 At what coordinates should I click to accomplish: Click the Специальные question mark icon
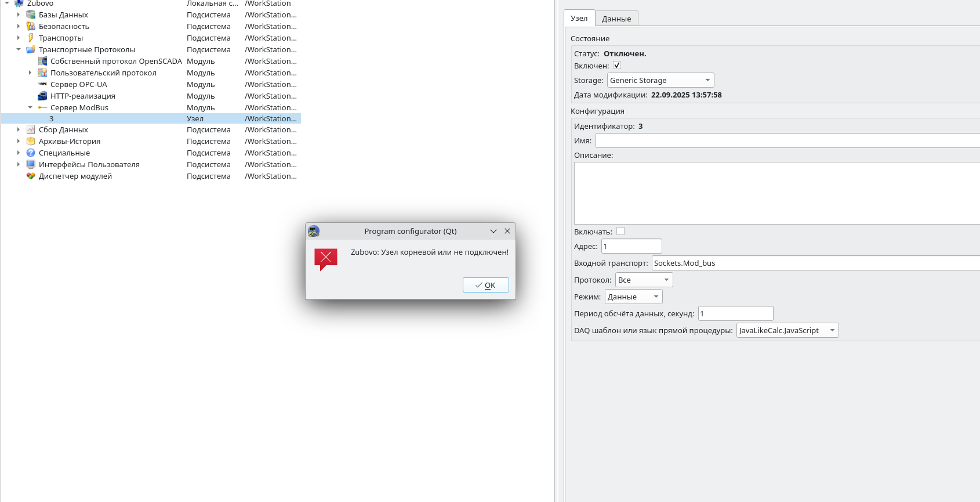31,153
